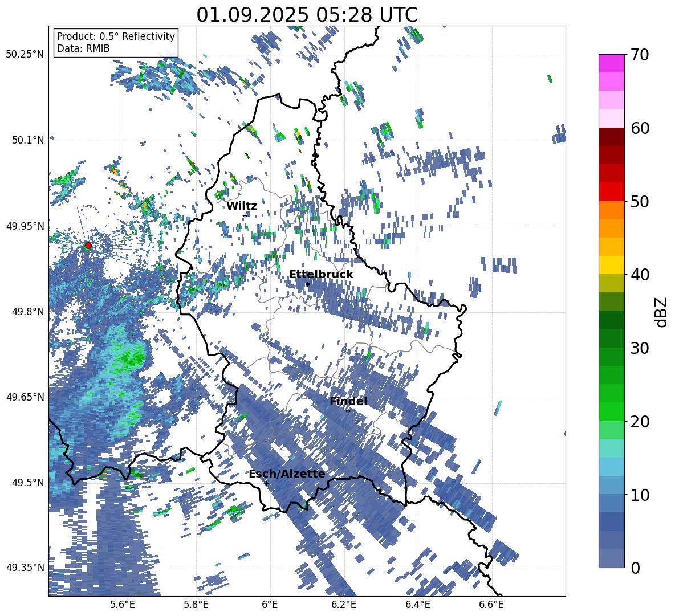This screenshot has height=616, width=675.
Task: Click the 40 colorbar tick label
Action: [x=640, y=275]
